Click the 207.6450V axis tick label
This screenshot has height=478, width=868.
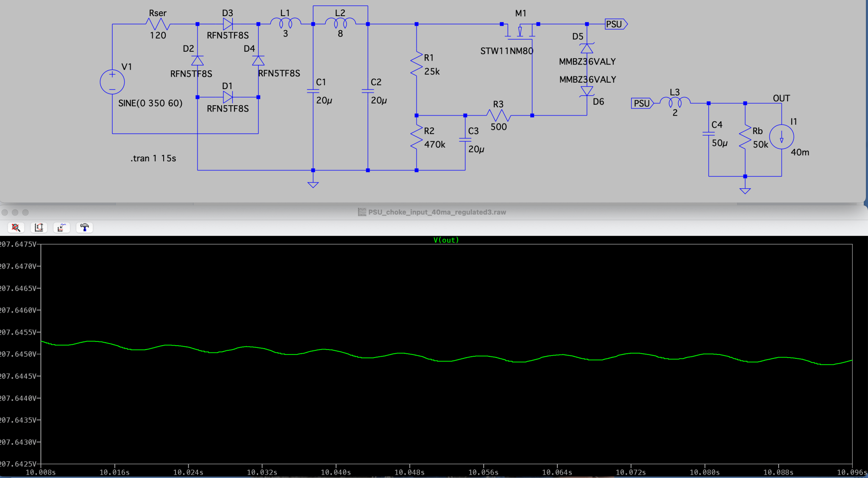pyautogui.click(x=18, y=354)
